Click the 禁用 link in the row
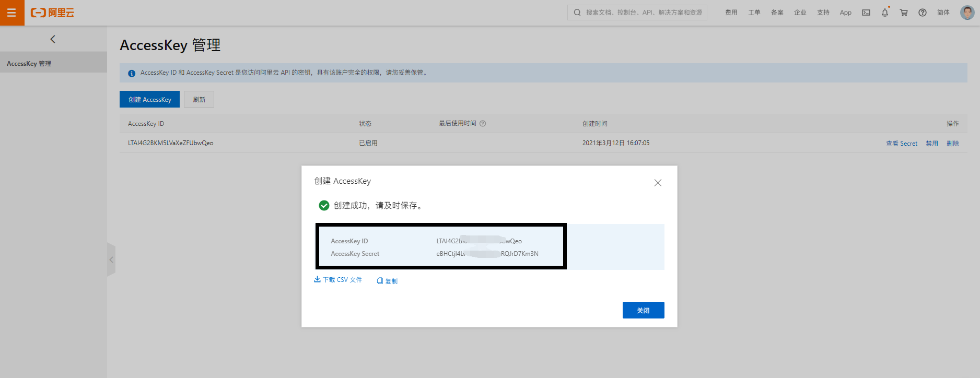This screenshot has width=980, height=378. click(932, 143)
